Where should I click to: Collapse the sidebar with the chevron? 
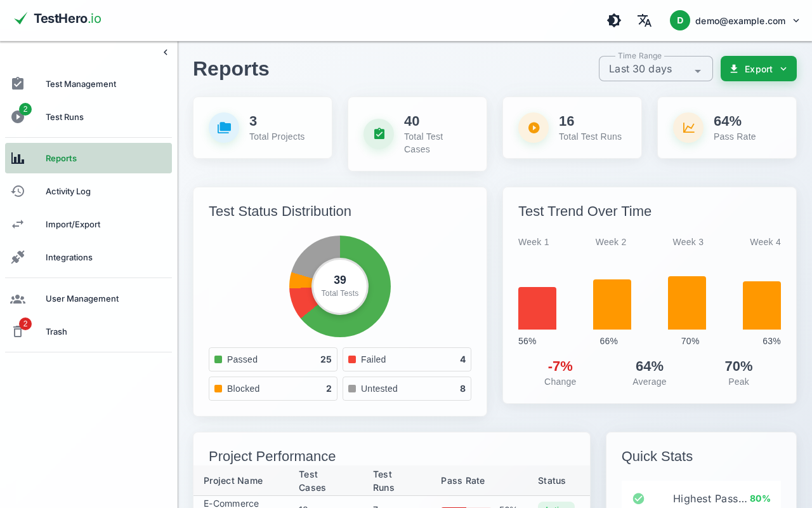point(166,52)
